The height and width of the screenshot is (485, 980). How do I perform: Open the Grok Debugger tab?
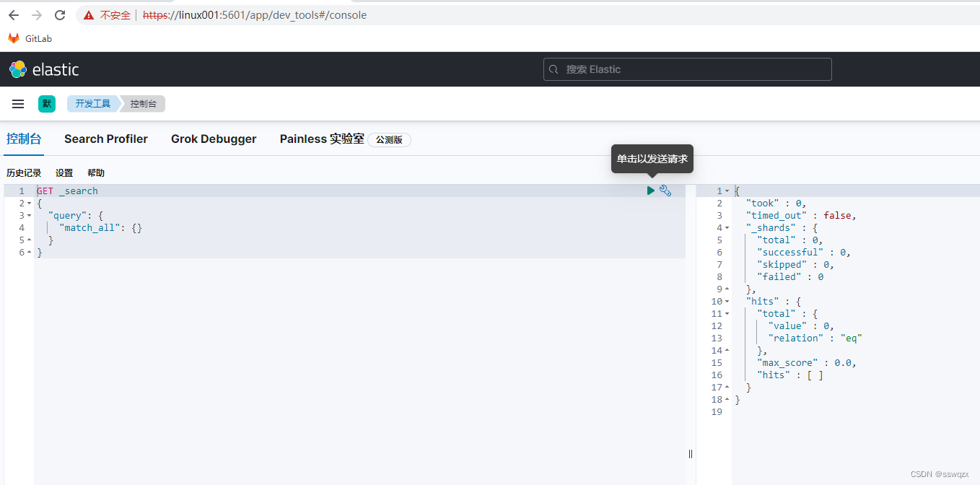coord(213,139)
